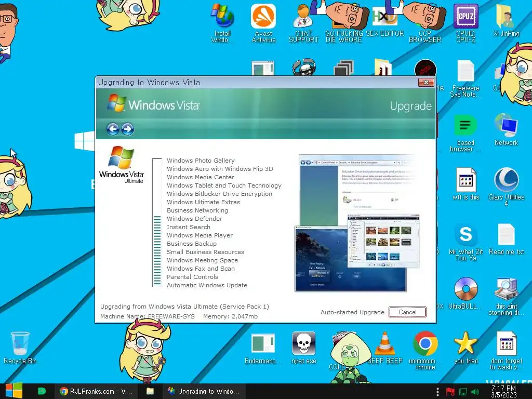Image resolution: width=532 pixels, height=399 pixels.
Task: Open the ummmmm chrome desktop icon
Action: [x=425, y=351]
